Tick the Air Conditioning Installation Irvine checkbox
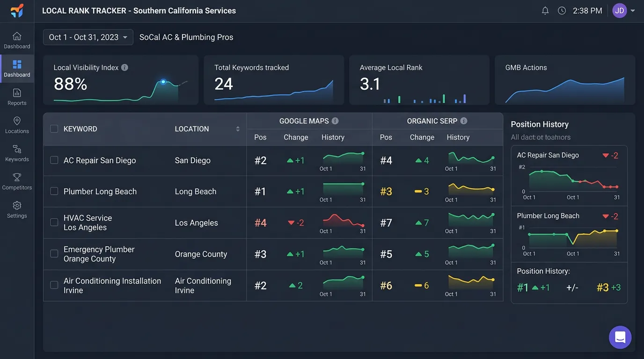The height and width of the screenshot is (359, 644). coord(54,285)
